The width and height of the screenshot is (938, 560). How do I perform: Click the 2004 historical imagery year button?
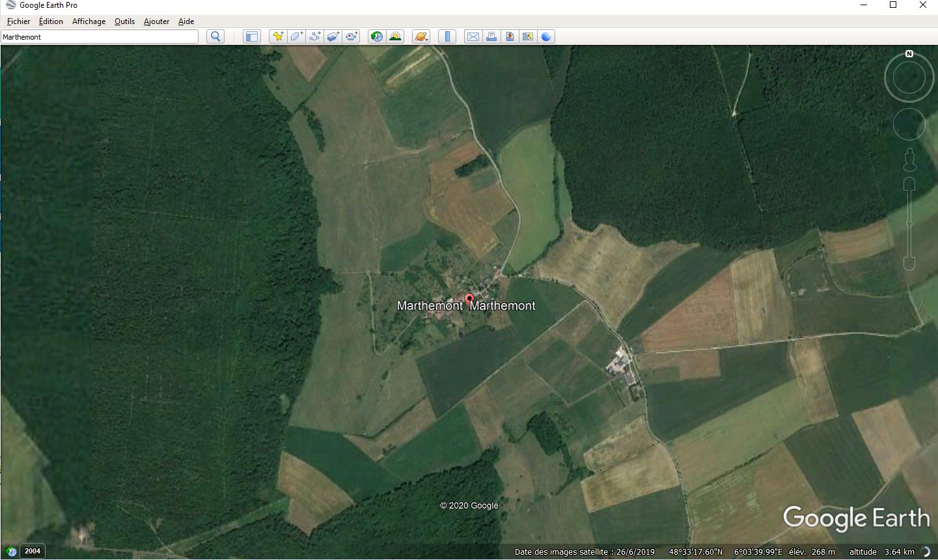tap(33, 551)
